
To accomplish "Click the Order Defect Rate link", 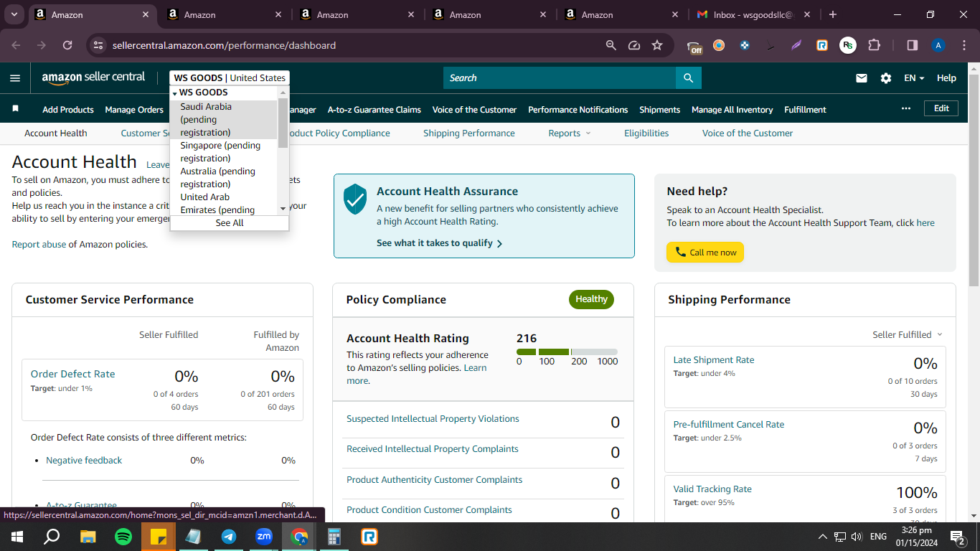I will pos(72,374).
